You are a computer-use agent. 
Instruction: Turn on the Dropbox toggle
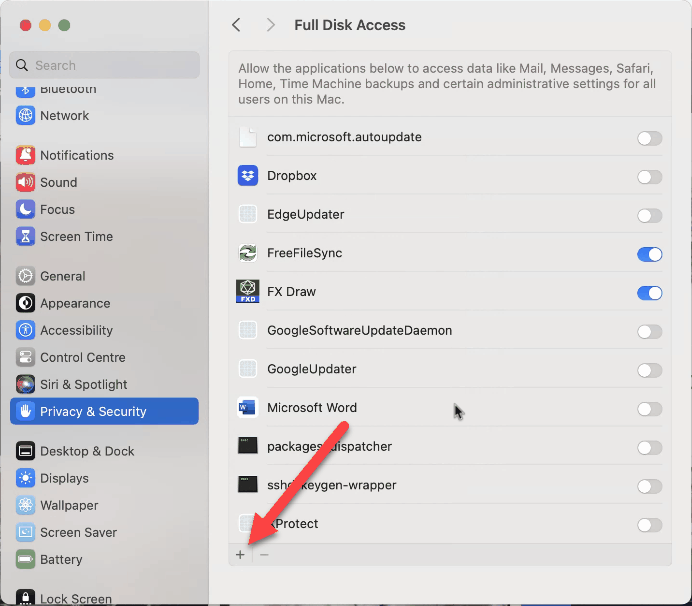[649, 177]
